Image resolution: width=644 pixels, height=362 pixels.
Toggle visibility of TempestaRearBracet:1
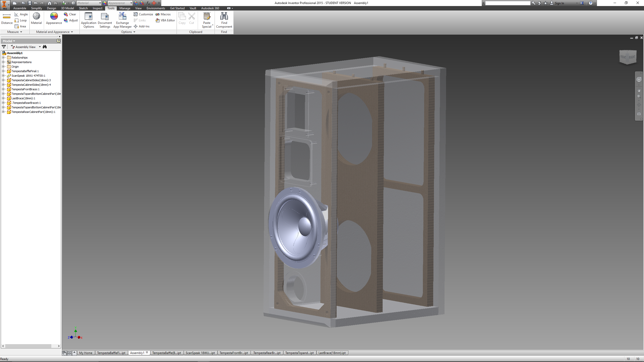click(26, 103)
